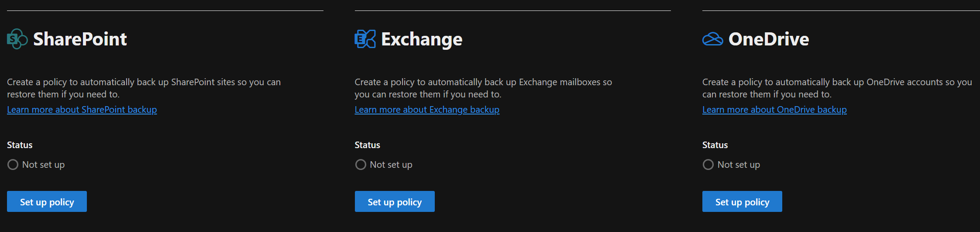Screen dimensions: 980x232
Task: Click the Exchange heading text
Action: point(422,39)
